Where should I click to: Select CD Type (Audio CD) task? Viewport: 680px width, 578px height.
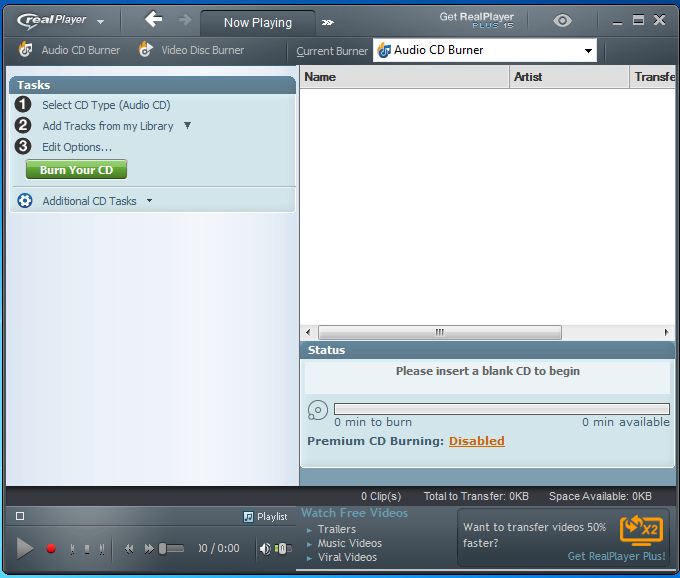(106, 105)
